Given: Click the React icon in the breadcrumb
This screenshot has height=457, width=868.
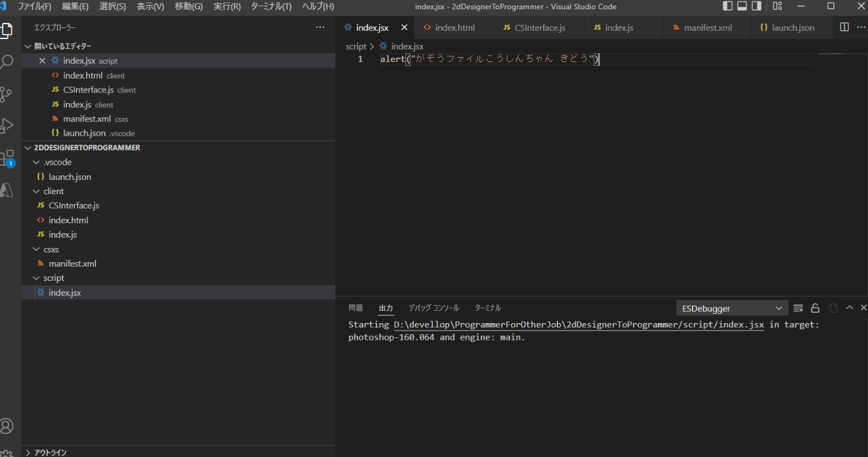Looking at the screenshot, I should click(383, 47).
